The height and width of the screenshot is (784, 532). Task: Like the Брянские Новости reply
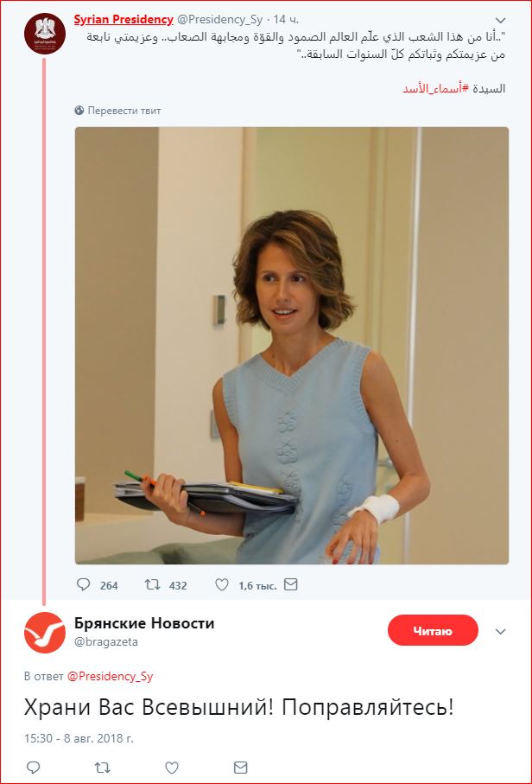172,767
